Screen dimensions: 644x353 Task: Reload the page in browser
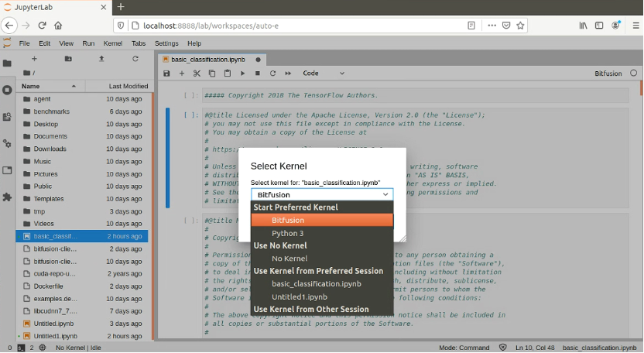[x=42, y=26]
